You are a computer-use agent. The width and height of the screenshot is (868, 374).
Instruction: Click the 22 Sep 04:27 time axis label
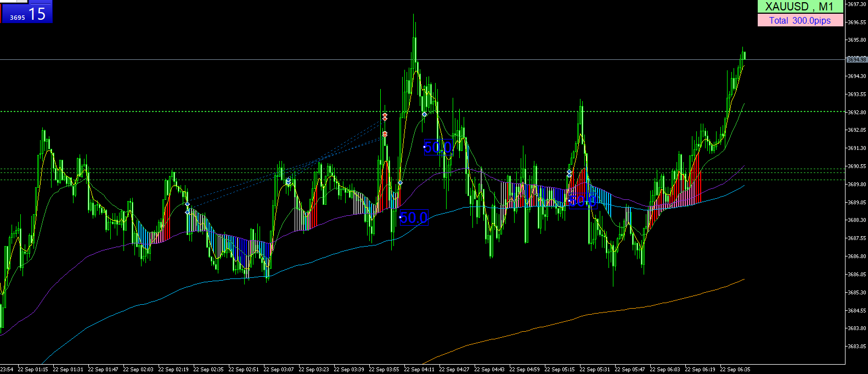pyautogui.click(x=454, y=370)
